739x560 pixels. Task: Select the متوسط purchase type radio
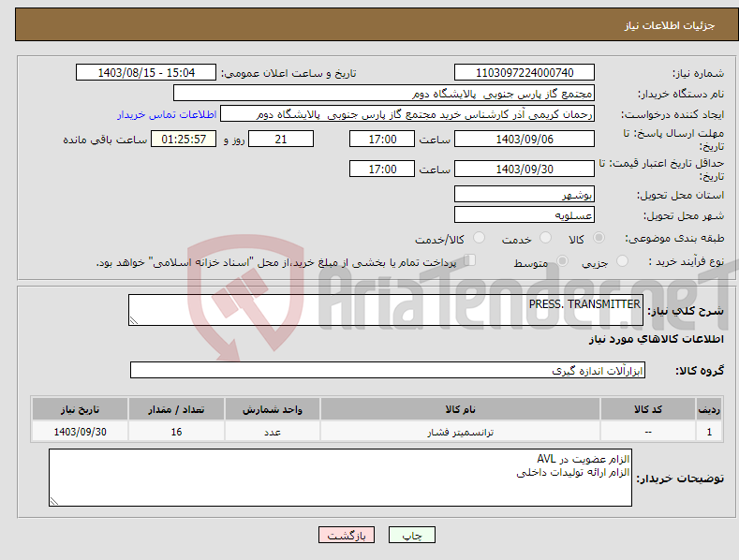pos(562,260)
